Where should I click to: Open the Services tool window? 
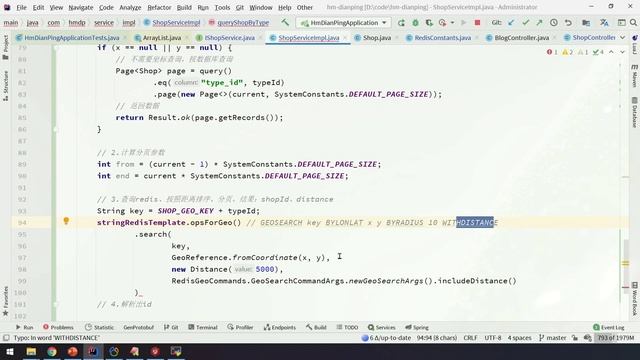coord(382,327)
